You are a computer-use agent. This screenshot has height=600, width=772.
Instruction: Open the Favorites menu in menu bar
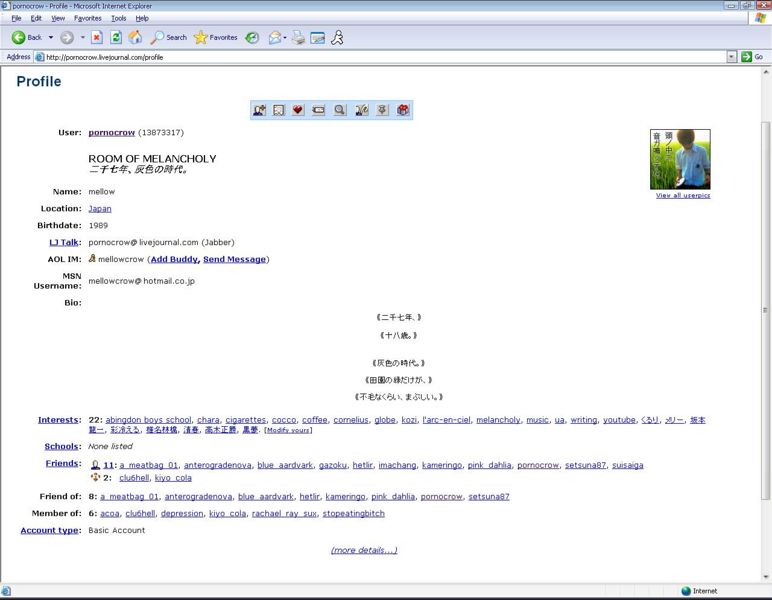click(x=87, y=18)
